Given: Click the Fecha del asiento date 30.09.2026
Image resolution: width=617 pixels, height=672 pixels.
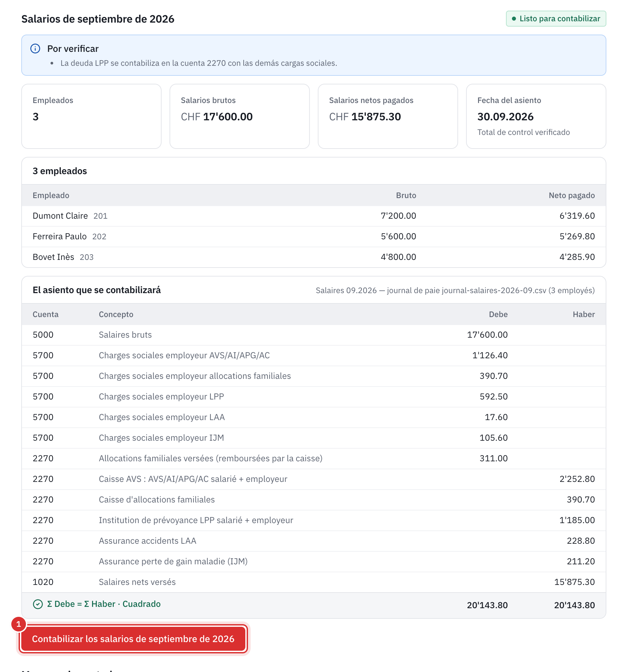Looking at the screenshot, I should [505, 117].
